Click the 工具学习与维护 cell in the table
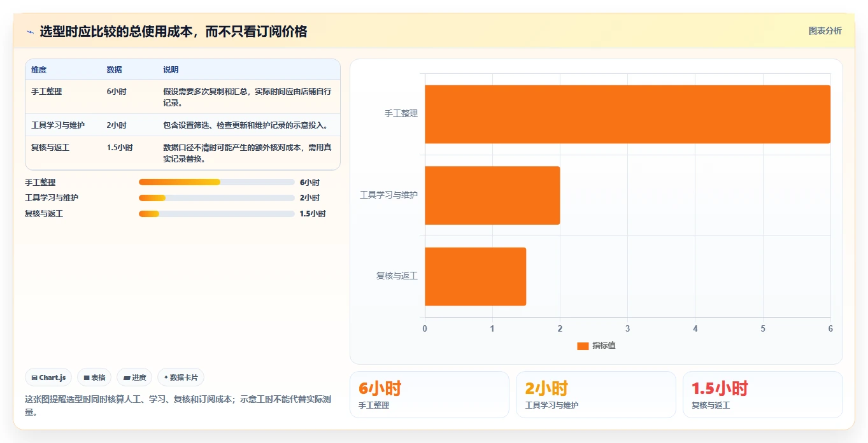868x443 pixels. [58, 125]
